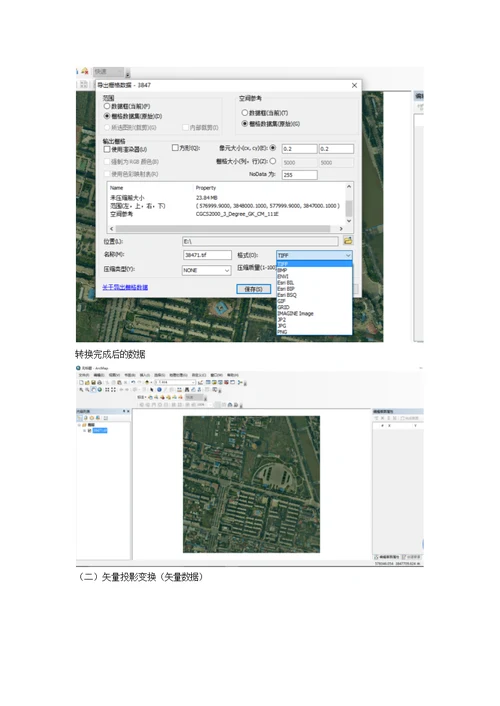Tick the 方形 checkbox

tap(175, 148)
